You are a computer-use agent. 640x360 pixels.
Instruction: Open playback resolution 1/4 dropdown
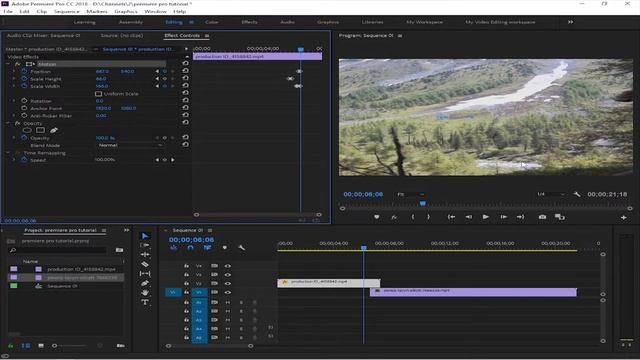[551, 194]
